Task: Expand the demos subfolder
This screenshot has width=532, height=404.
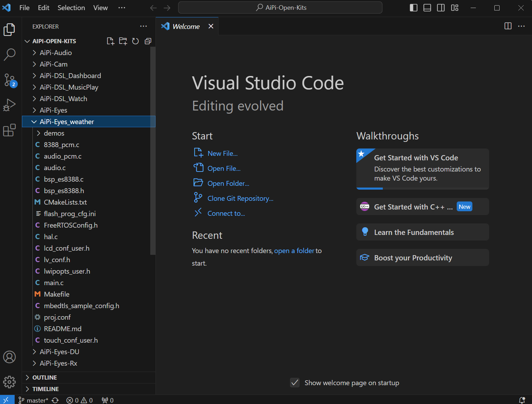Action: [x=89, y=133]
